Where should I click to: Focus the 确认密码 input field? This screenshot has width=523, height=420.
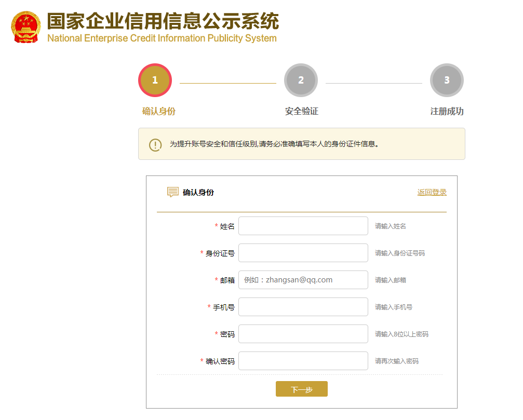(303, 361)
